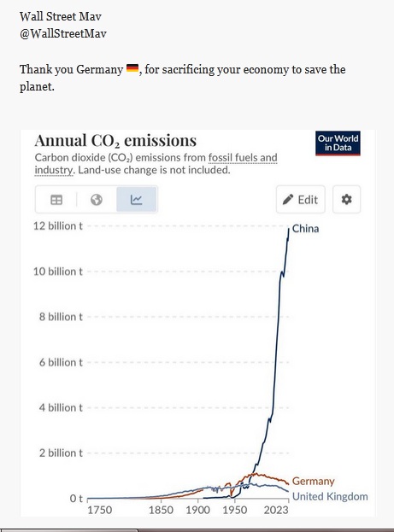Switch to the globe map view
The image size is (394, 532).
click(97, 200)
